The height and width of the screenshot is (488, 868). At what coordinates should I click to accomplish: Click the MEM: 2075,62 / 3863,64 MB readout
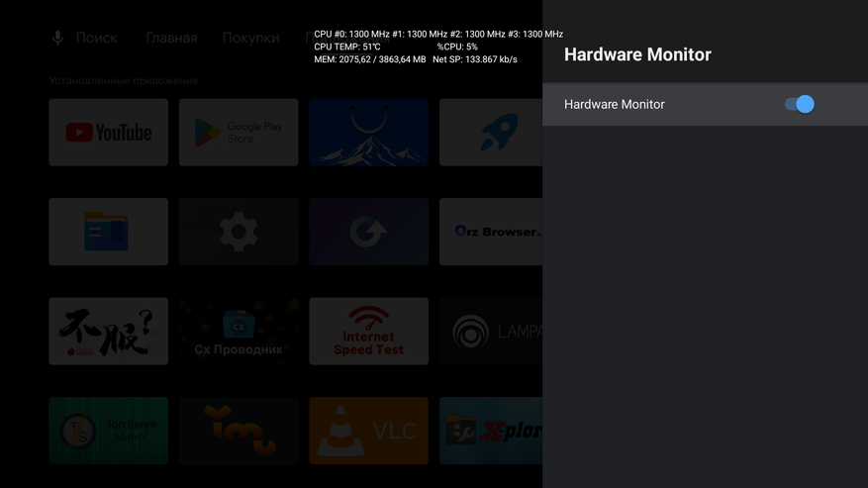pyautogui.click(x=370, y=59)
